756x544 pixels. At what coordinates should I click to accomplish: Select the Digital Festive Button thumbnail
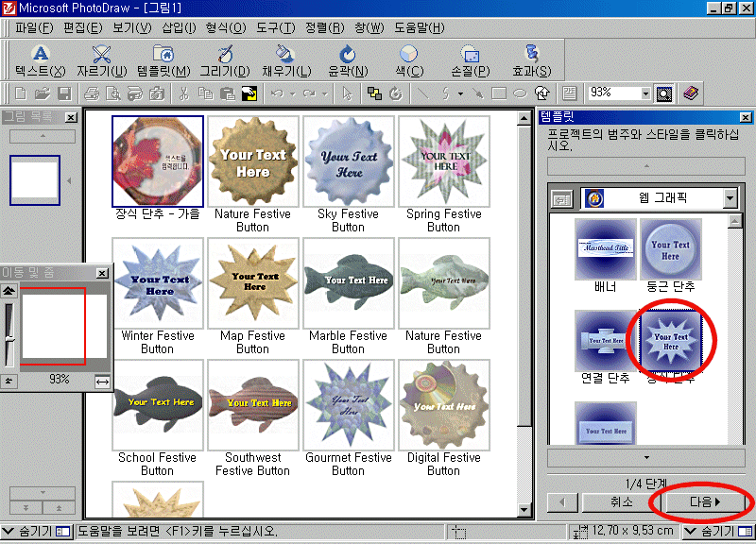pyautogui.click(x=444, y=405)
